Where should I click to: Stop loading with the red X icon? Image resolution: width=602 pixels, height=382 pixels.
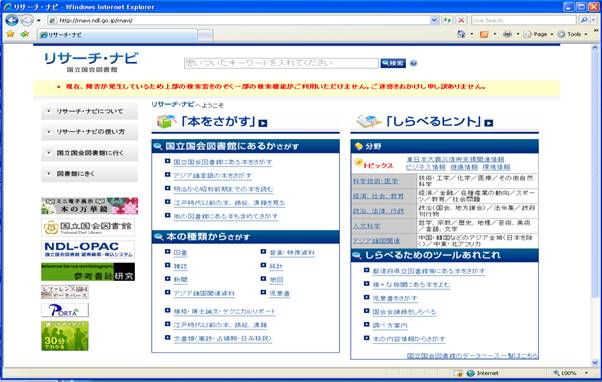[x=461, y=20]
